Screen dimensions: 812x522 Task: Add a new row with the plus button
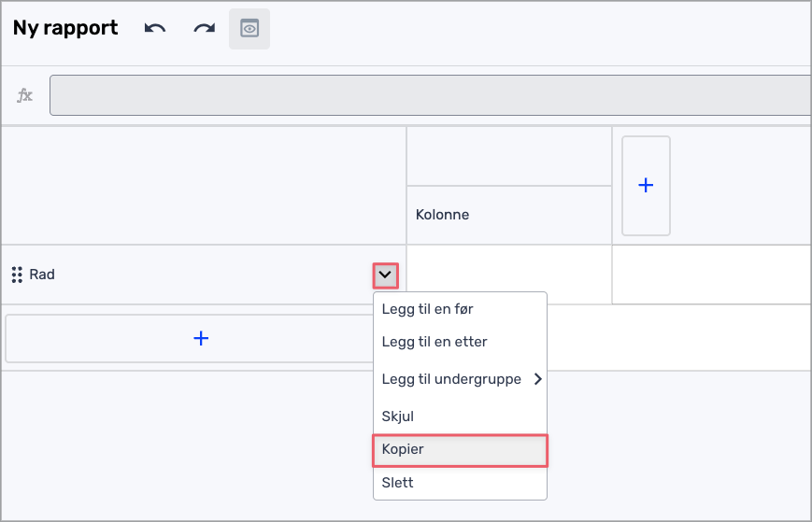[200, 338]
